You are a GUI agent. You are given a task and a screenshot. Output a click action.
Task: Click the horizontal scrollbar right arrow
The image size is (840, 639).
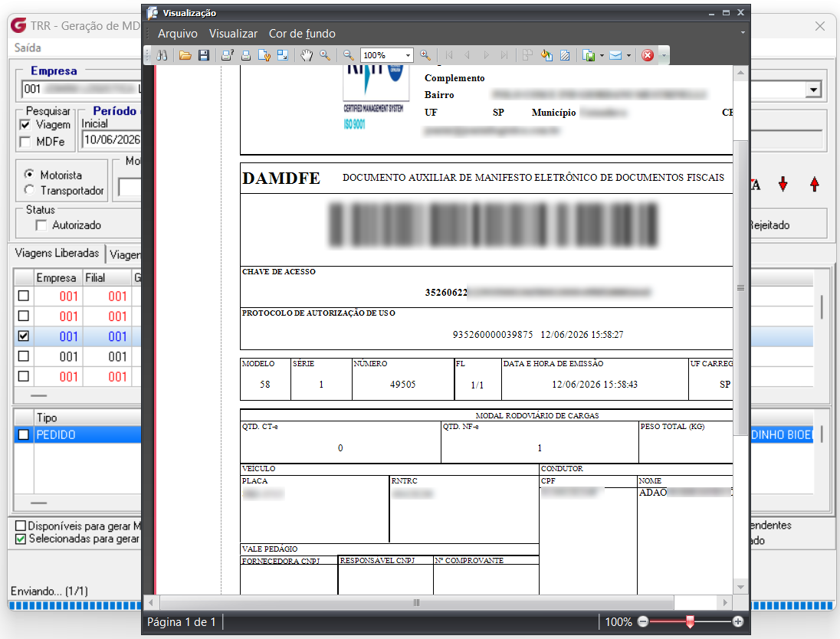(x=725, y=602)
